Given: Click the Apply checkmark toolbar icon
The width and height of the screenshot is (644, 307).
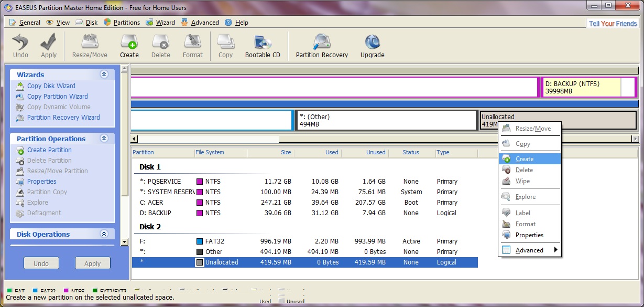Looking at the screenshot, I should (49, 46).
